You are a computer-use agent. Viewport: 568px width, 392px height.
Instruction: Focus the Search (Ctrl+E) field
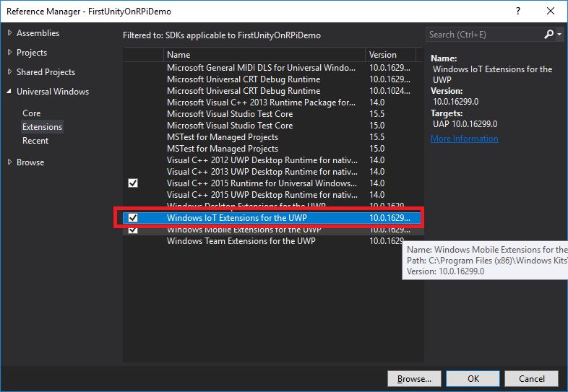tap(485, 35)
